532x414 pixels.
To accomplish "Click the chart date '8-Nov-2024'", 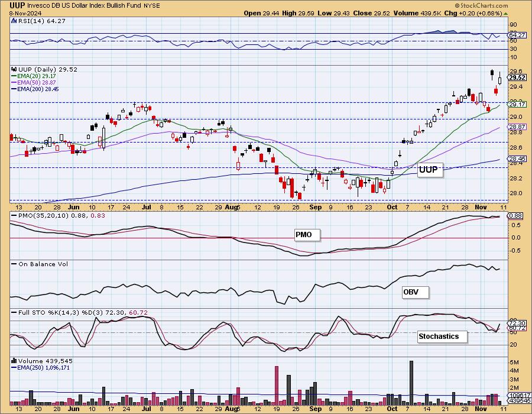I will coord(25,13).
